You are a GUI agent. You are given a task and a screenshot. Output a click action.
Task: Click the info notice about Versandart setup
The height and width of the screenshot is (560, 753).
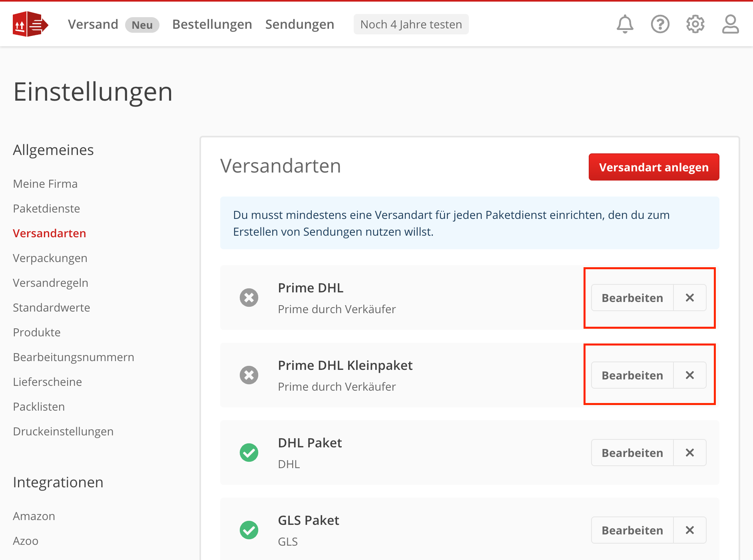[x=470, y=223]
